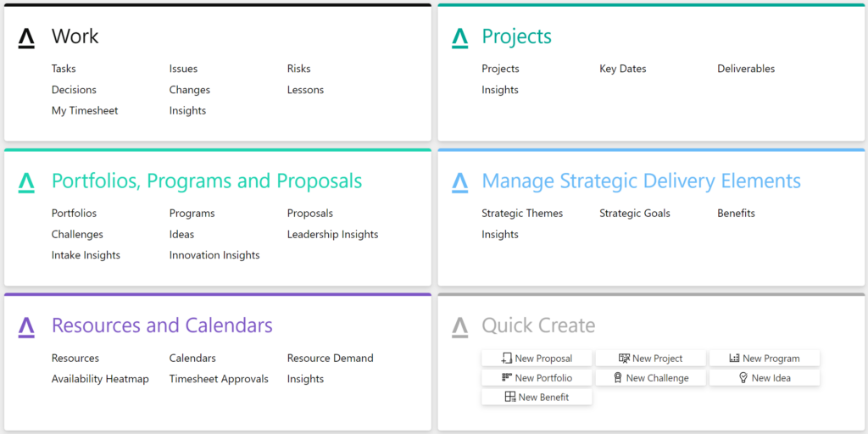Create a New Project

click(650, 359)
